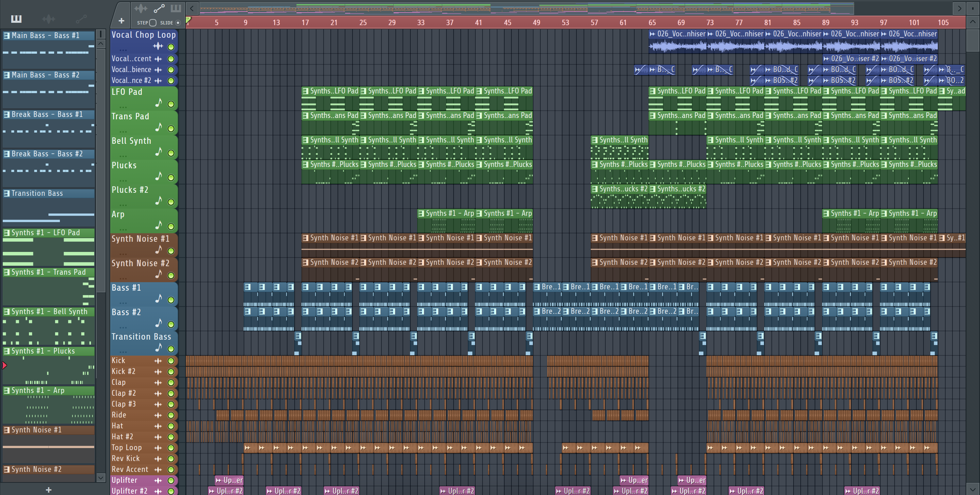The image size is (980, 495).
Task: Open clip menu of Synths..LFO Pad at bar 17
Action: [x=305, y=91]
